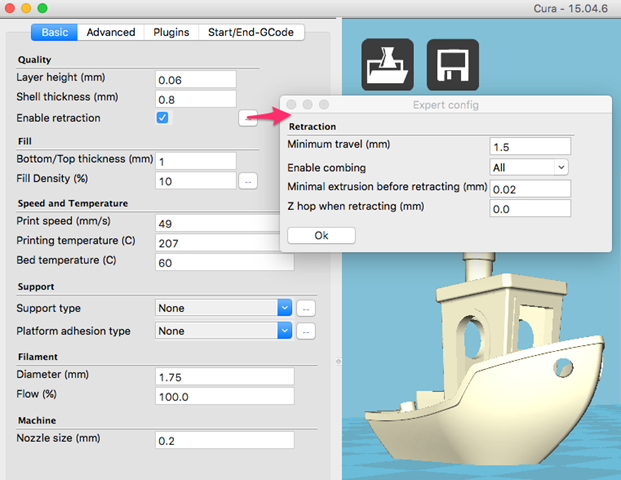Viewport: 621px width, 480px height.
Task: Click the panel splitter handle
Action: 338,361
